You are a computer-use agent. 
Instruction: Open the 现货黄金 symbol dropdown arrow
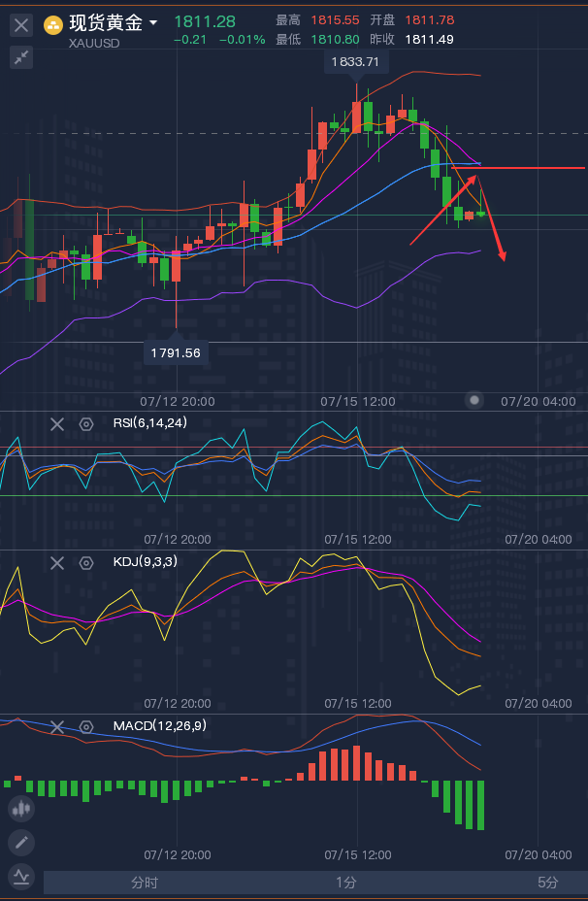(153, 23)
